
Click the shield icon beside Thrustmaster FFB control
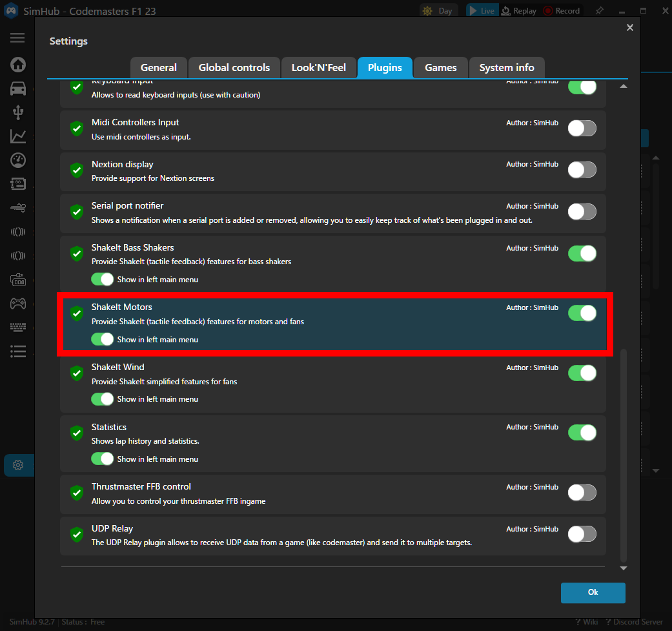click(77, 493)
